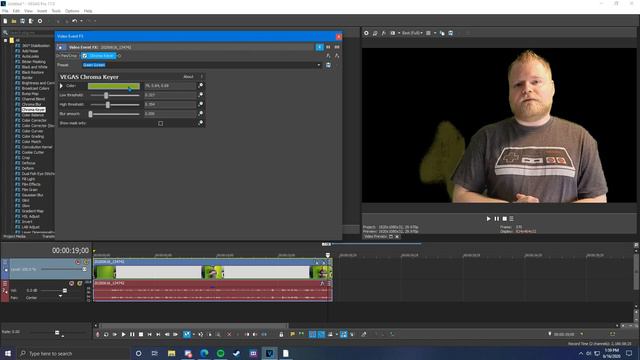The height and width of the screenshot is (360, 640).
Task: Open the Edit menu
Action: point(16,11)
